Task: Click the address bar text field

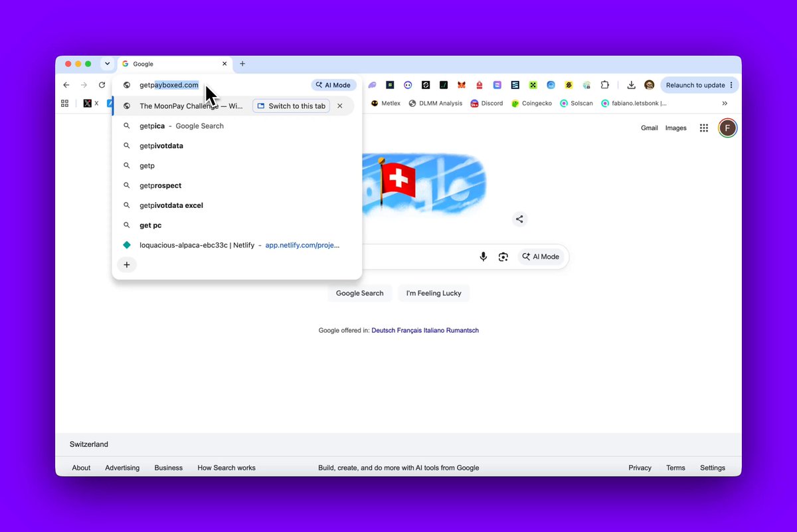Action: (x=222, y=85)
